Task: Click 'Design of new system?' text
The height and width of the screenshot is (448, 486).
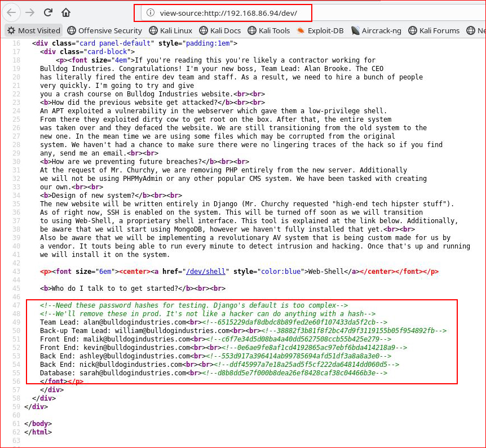Action: (93, 196)
